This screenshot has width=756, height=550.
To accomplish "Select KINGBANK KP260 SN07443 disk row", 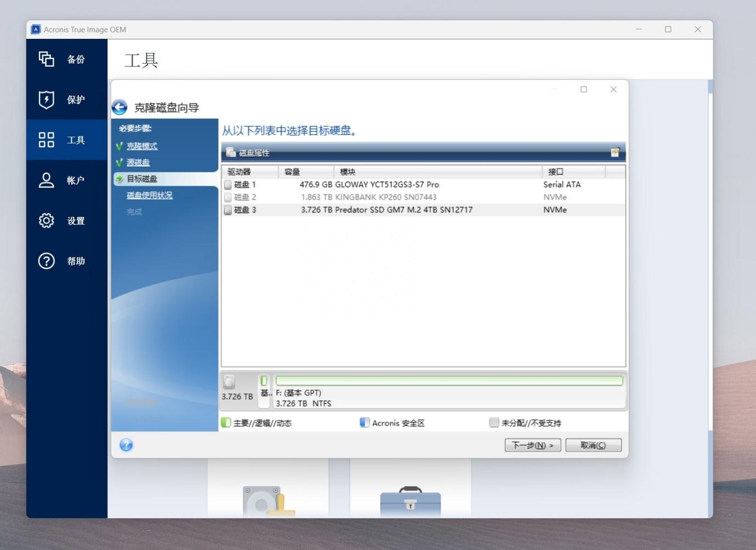I will click(423, 197).
